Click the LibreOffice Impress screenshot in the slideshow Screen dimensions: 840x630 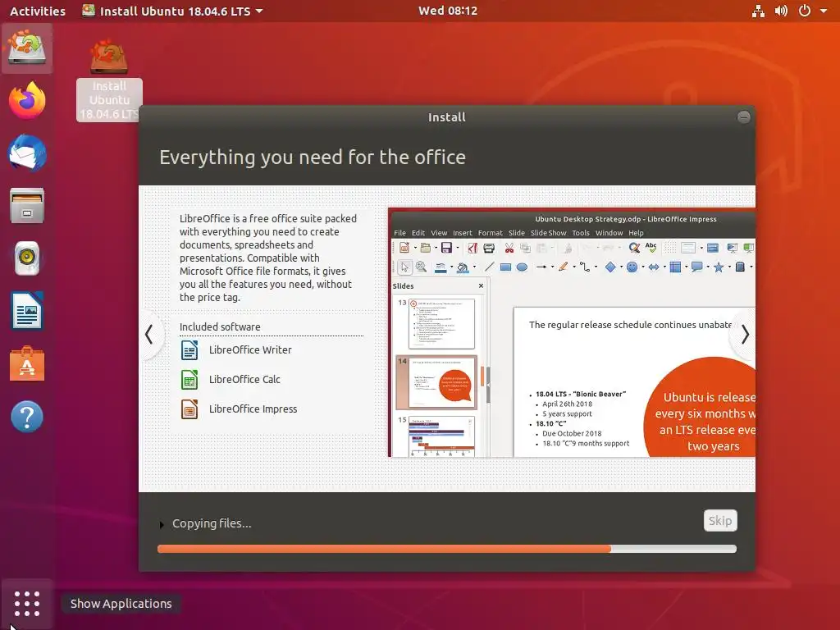[x=572, y=332]
